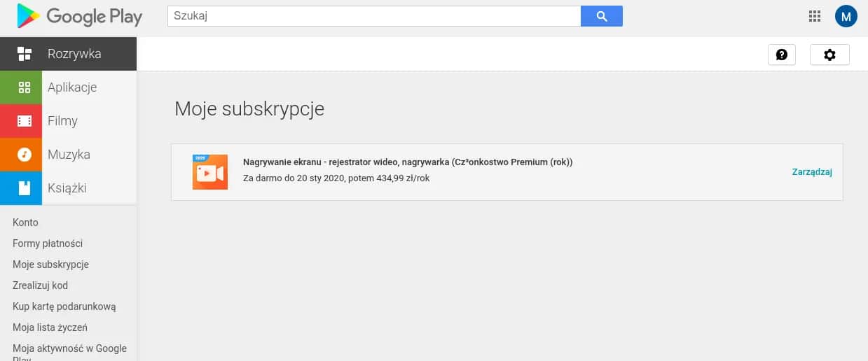The width and height of the screenshot is (868, 361).
Task: Click the green Aplikacje icon
Action: pos(24,87)
